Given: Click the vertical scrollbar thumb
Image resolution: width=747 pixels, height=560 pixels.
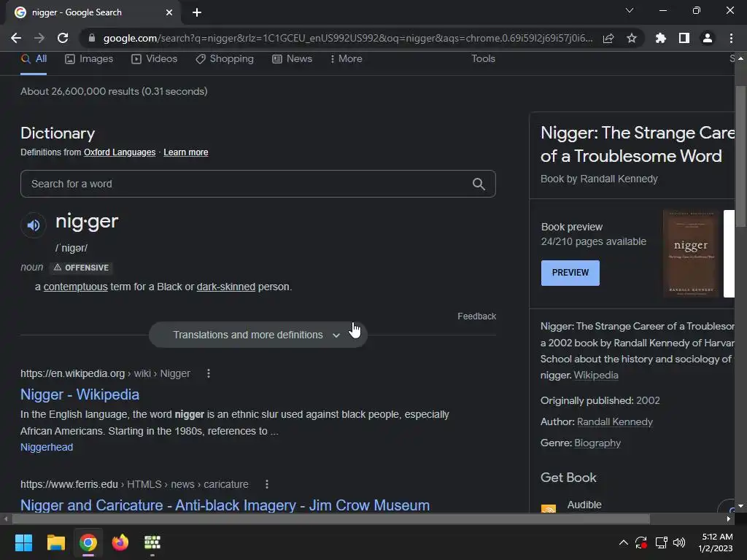Looking at the screenshot, I should [740, 156].
